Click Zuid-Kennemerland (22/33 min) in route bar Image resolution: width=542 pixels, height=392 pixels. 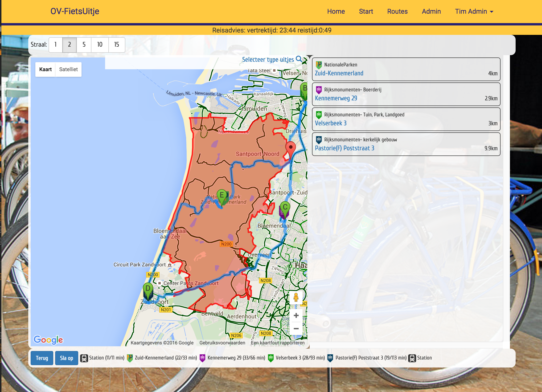click(166, 358)
